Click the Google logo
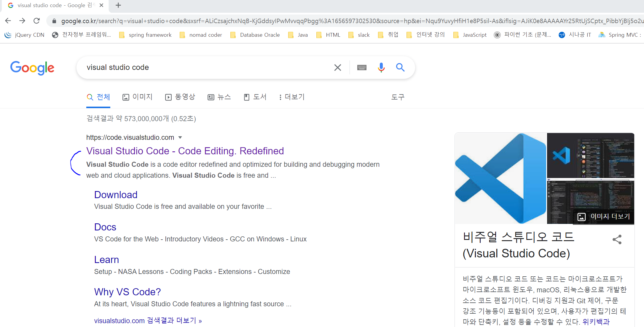 pos(32,68)
